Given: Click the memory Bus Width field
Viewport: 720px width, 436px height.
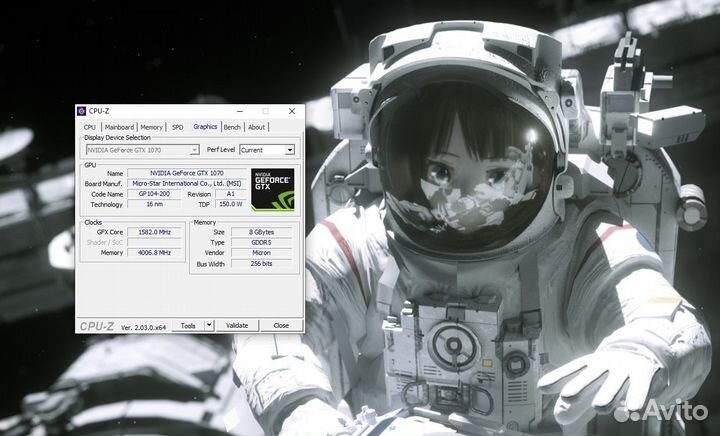Looking at the screenshot, I should click(262, 264).
